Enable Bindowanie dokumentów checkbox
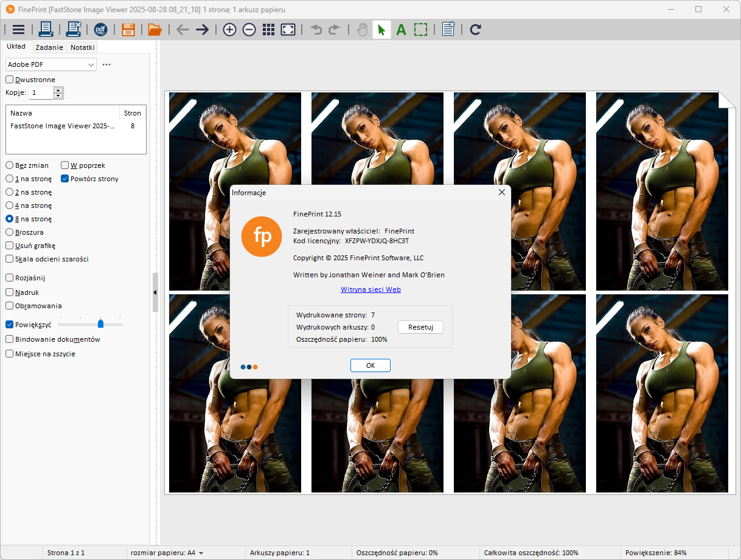 53,339
